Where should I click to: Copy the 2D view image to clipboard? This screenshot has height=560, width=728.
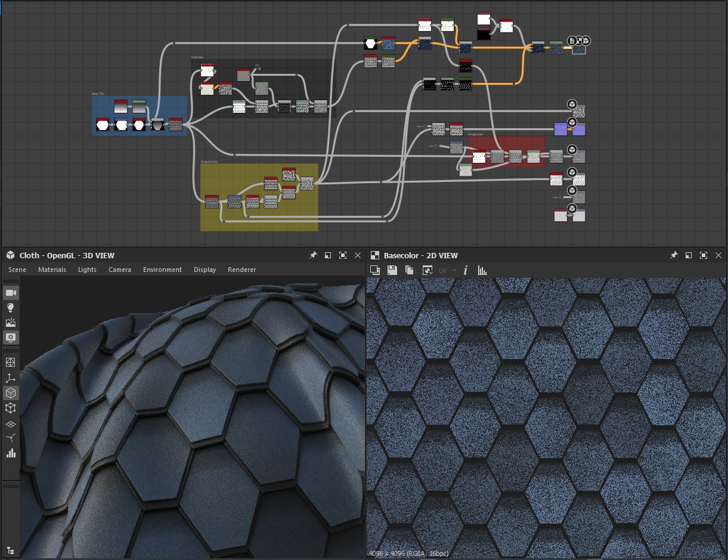point(410,270)
